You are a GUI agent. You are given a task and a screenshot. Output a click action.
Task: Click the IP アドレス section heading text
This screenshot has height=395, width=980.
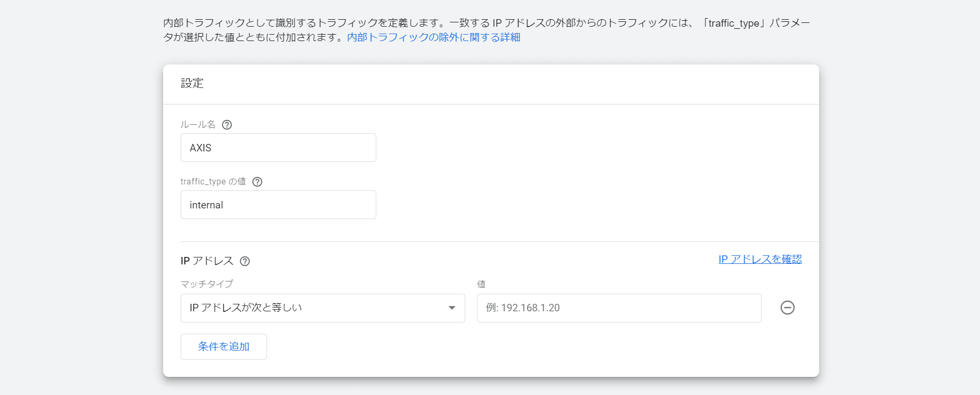click(207, 261)
